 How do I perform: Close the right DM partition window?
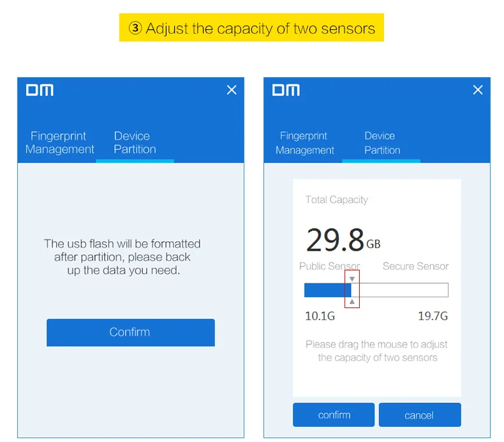[478, 90]
